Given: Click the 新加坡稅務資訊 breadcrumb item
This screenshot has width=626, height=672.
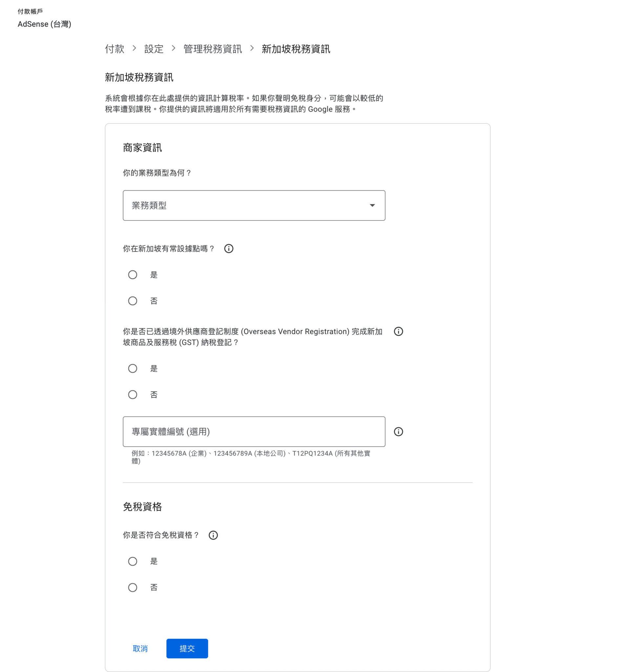Looking at the screenshot, I should pyautogui.click(x=296, y=49).
